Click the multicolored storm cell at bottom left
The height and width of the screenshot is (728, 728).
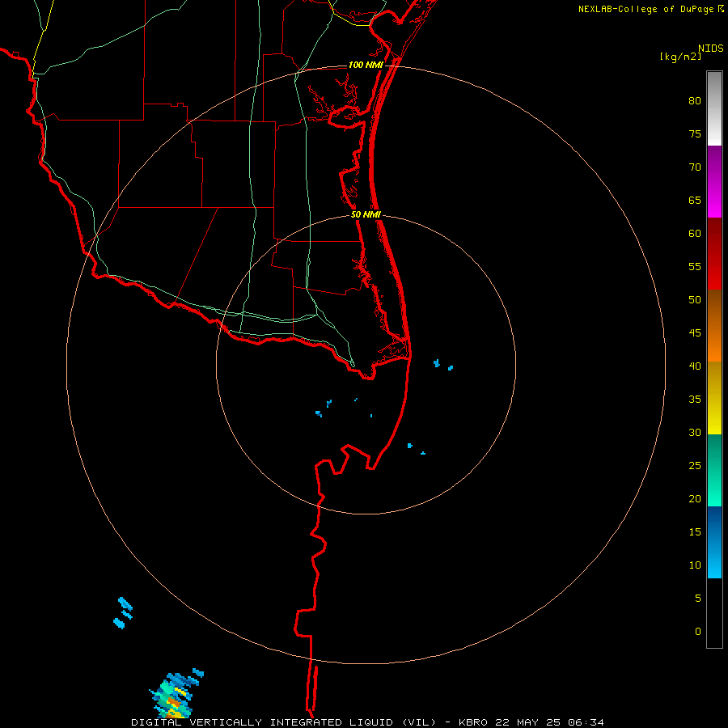(x=176, y=694)
